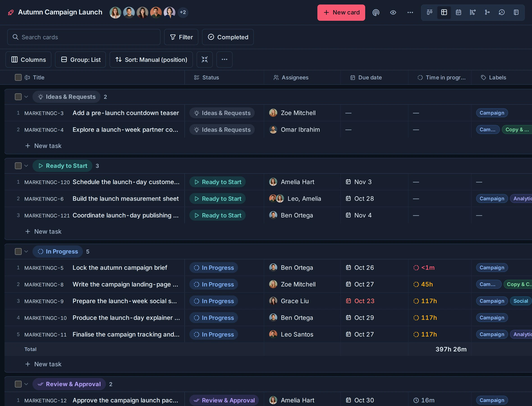Screen dimensions: 532x406
Task: Click the calendar icon beside Oct 23
Action: point(348,301)
